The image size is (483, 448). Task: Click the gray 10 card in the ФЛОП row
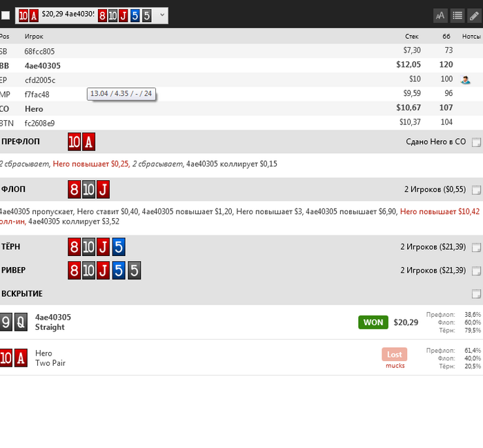(x=89, y=190)
